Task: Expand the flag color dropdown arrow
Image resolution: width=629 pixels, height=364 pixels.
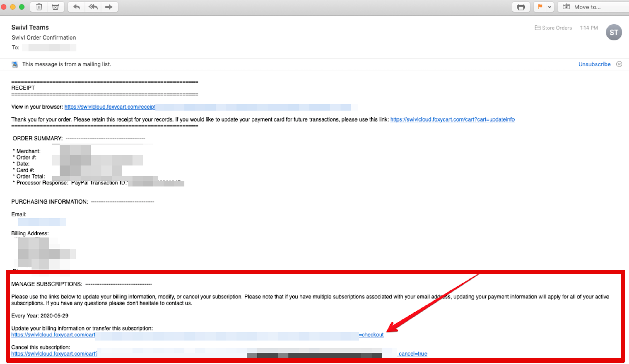Action: 550,7
